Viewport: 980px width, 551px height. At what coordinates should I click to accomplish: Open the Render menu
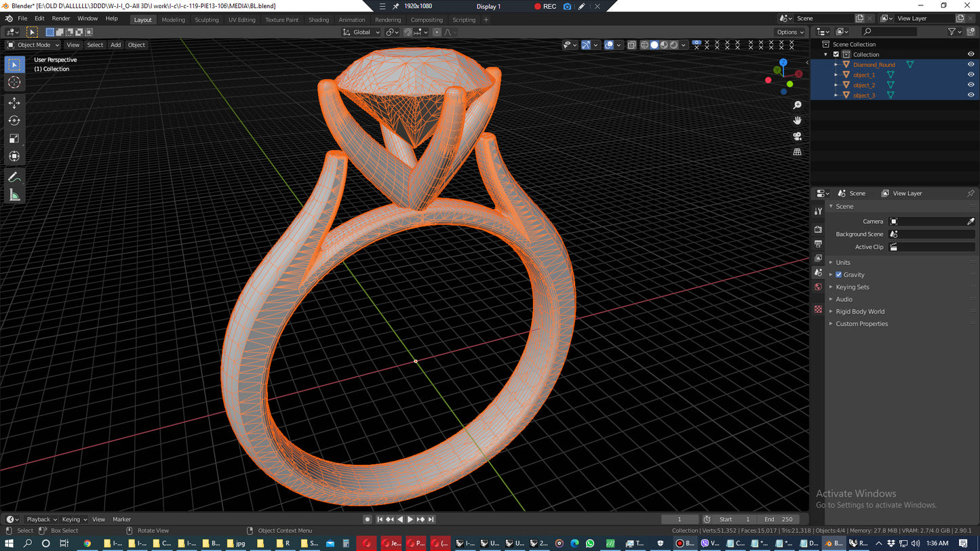click(x=60, y=18)
